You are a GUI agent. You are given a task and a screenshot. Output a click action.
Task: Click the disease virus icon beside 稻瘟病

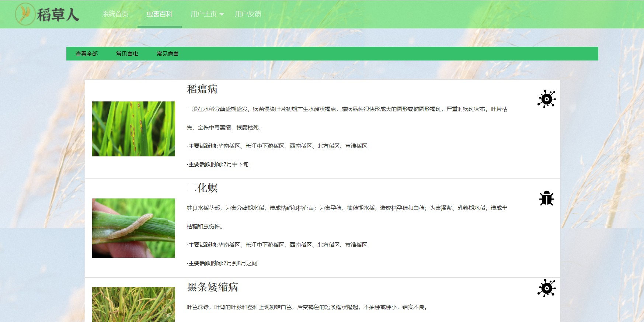(546, 99)
